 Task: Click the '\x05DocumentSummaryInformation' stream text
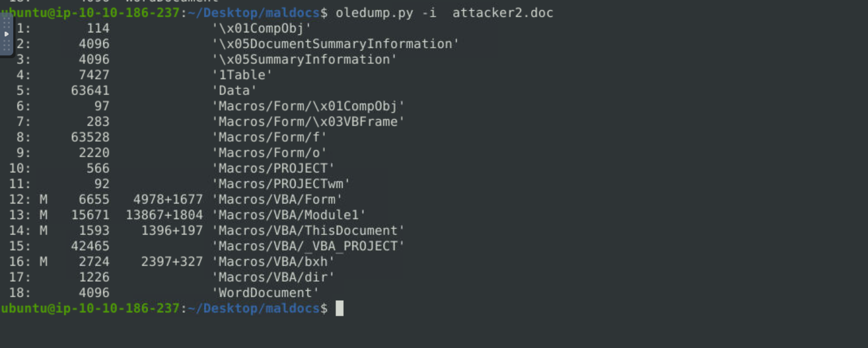pyautogui.click(x=336, y=44)
